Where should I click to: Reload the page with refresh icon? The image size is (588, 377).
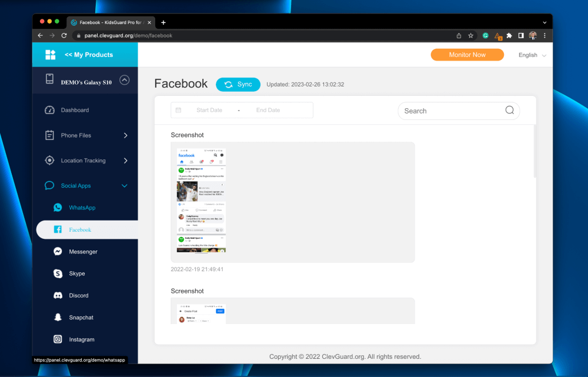pos(64,36)
